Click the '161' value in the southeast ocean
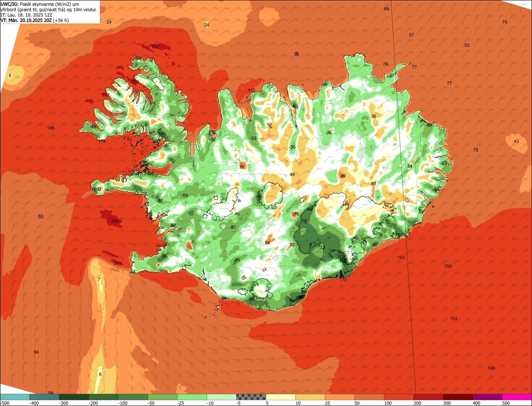This screenshot has height=406, width=532. (x=453, y=318)
